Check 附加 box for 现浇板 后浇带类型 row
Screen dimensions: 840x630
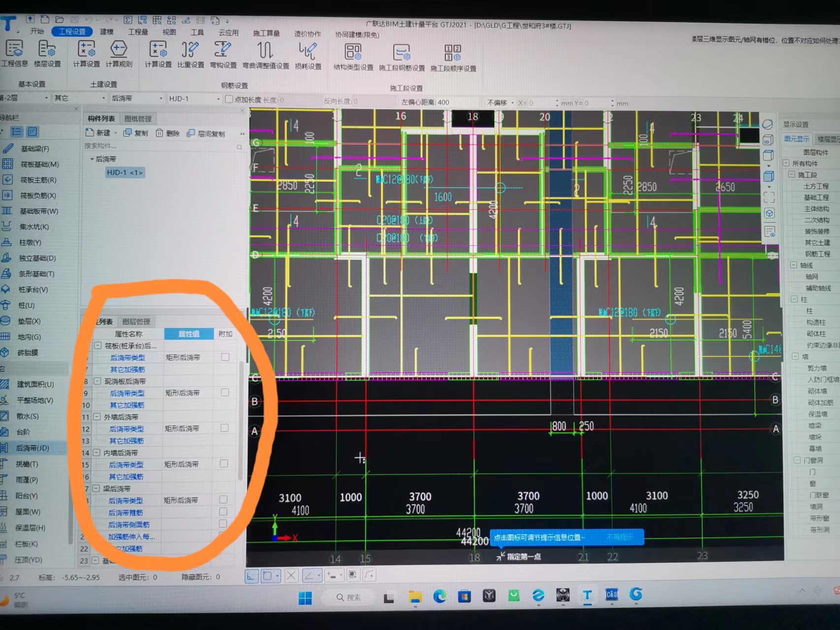[x=225, y=392]
